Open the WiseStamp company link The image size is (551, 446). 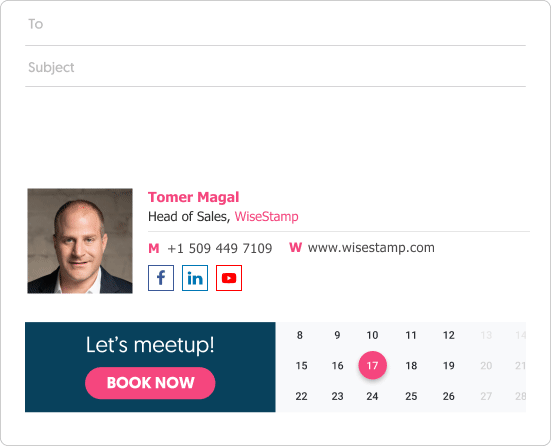266,216
